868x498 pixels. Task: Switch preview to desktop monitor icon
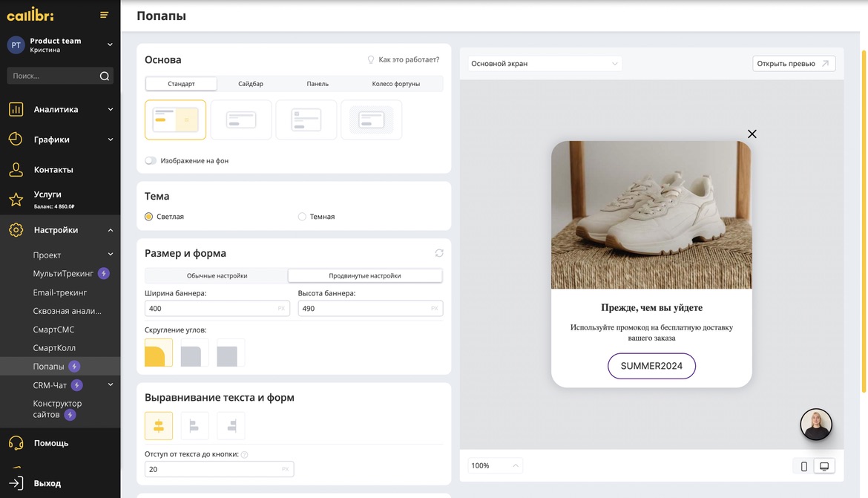point(823,466)
